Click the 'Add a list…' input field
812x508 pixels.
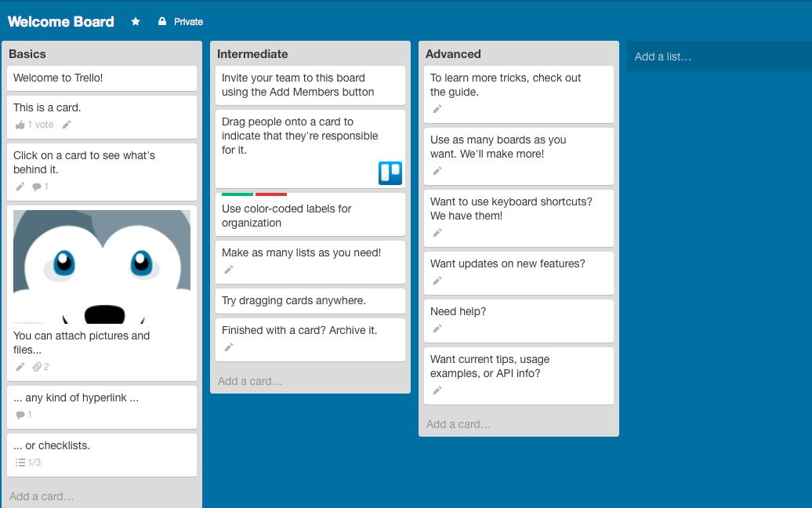[x=719, y=56]
